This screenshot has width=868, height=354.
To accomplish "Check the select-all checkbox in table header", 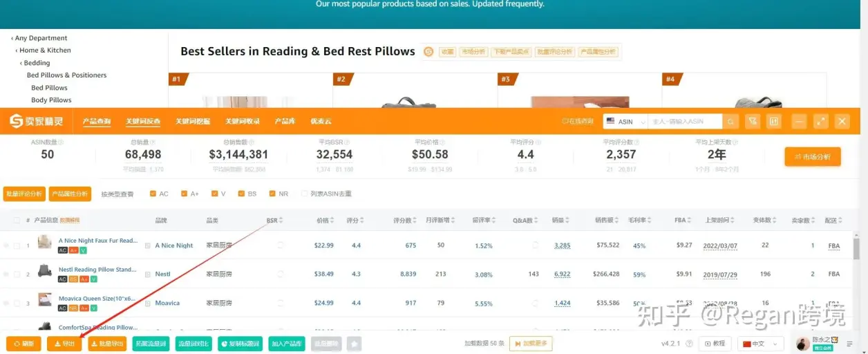I will 17,221.
